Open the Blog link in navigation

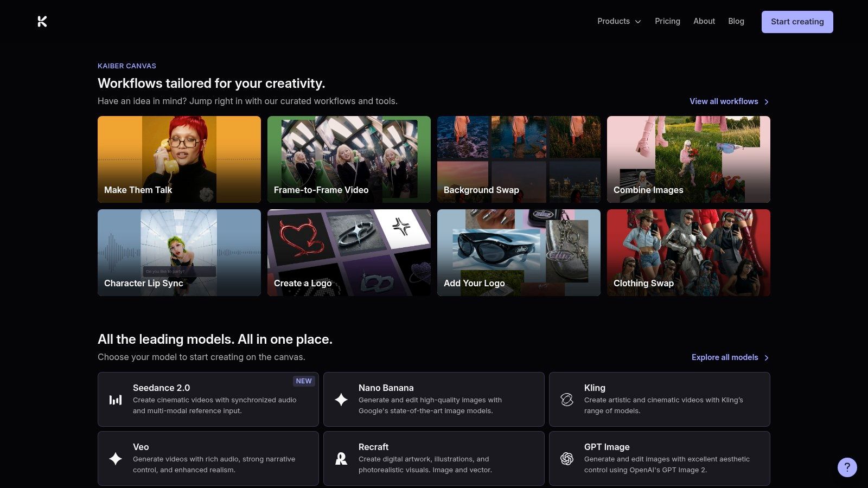pyautogui.click(x=736, y=21)
